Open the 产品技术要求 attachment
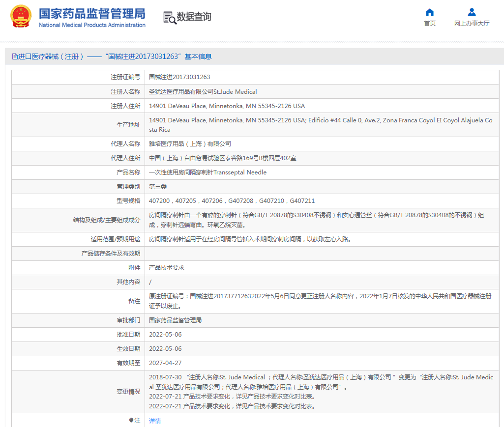Viewport: 504px width, 427px height. [167, 268]
